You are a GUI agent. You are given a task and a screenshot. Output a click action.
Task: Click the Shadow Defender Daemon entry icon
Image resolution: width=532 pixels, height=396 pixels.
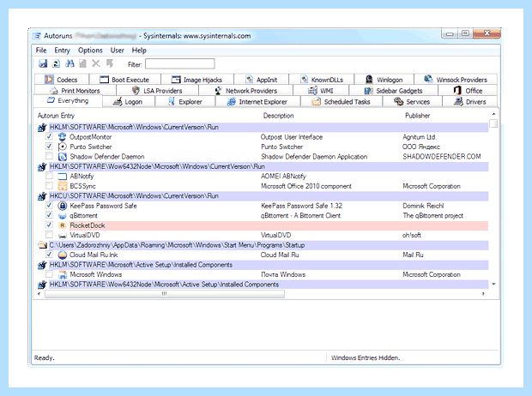pos(62,157)
